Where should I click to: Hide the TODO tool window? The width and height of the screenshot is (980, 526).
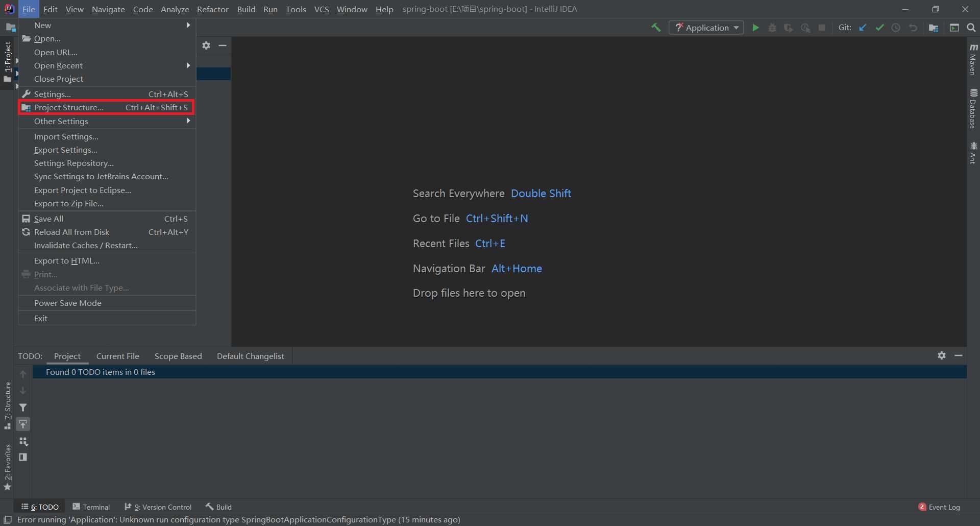point(959,355)
